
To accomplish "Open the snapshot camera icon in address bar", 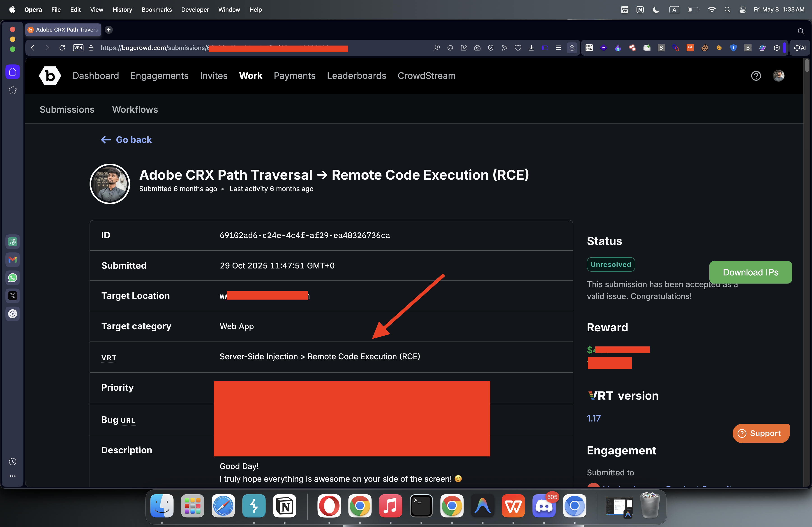I will coord(477,48).
